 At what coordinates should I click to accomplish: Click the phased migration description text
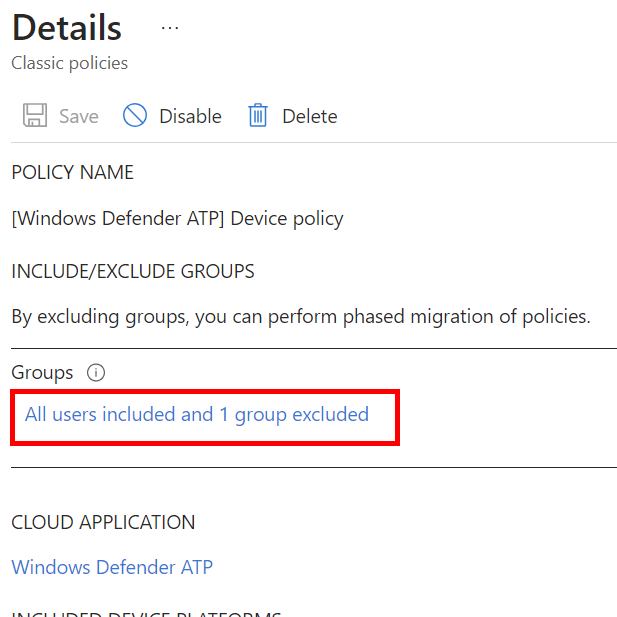click(x=300, y=317)
